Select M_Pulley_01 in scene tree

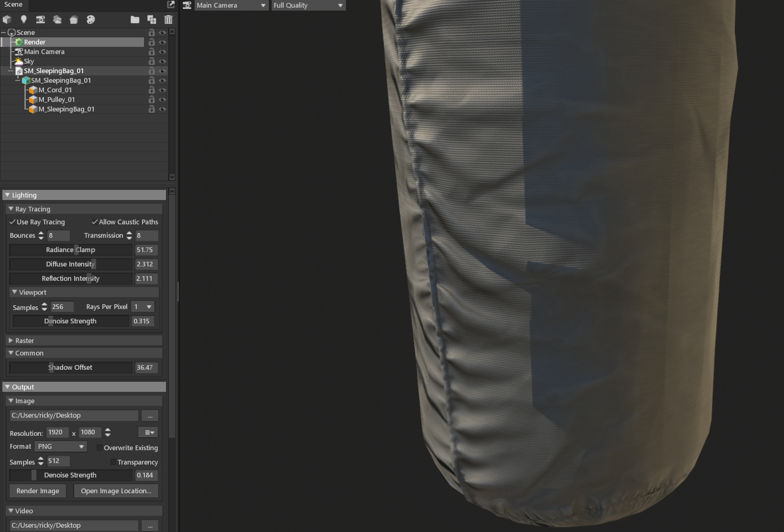point(56,100)
